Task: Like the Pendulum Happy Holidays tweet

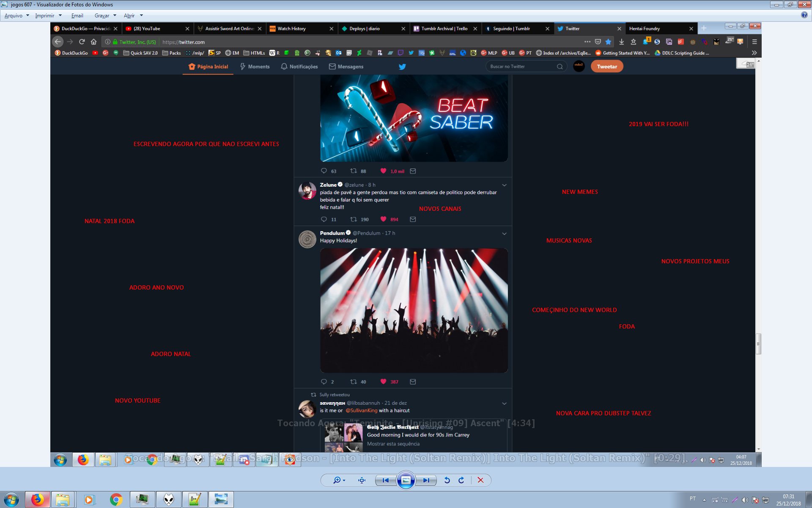Action: (383, 381)
